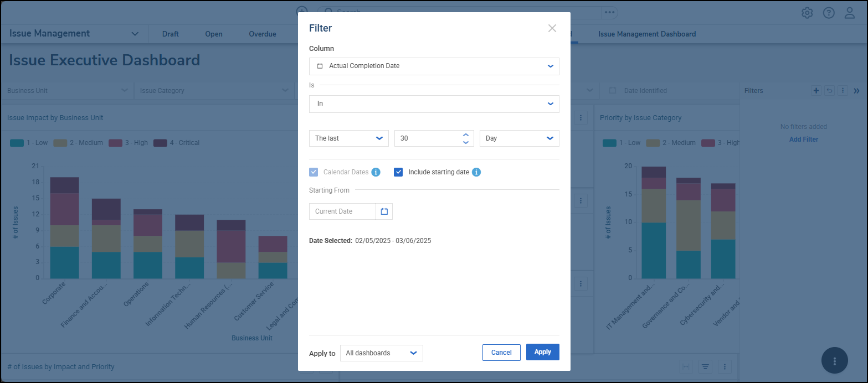Open the calendar picker beside Current Date
Viewport: 868px width, 383px height.
(x=384, y=211)
